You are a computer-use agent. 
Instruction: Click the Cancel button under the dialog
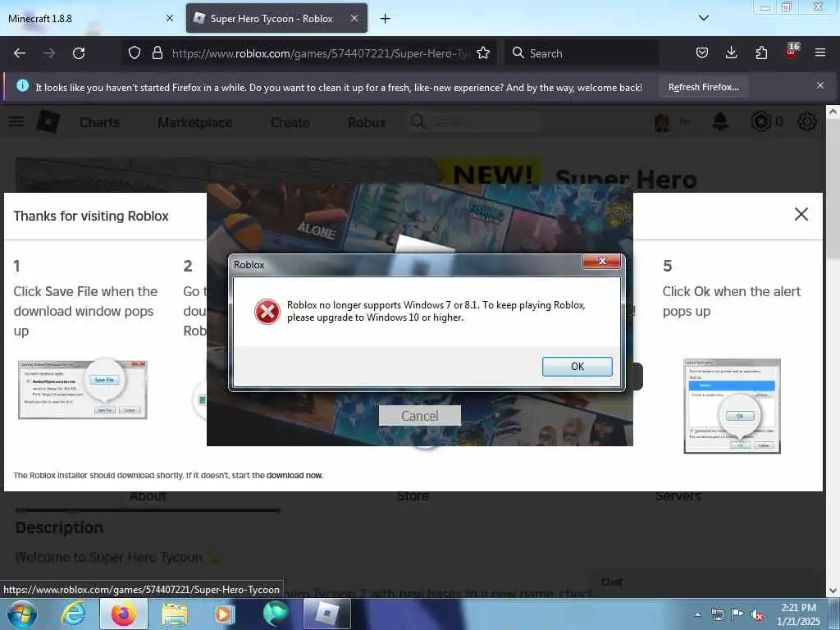click(x=419, y=416)
